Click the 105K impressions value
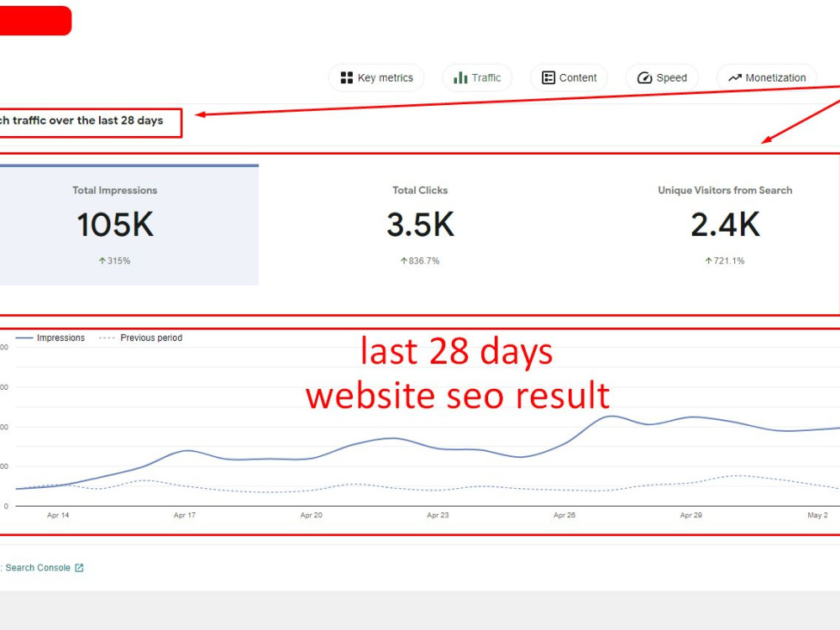The width and height of the screenshot is (840, 630). pos(115,224)
